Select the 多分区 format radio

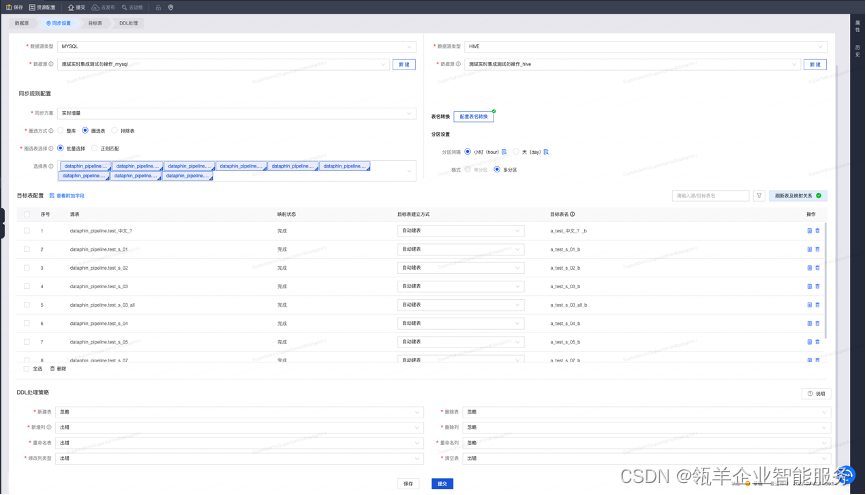pos(497,170)
